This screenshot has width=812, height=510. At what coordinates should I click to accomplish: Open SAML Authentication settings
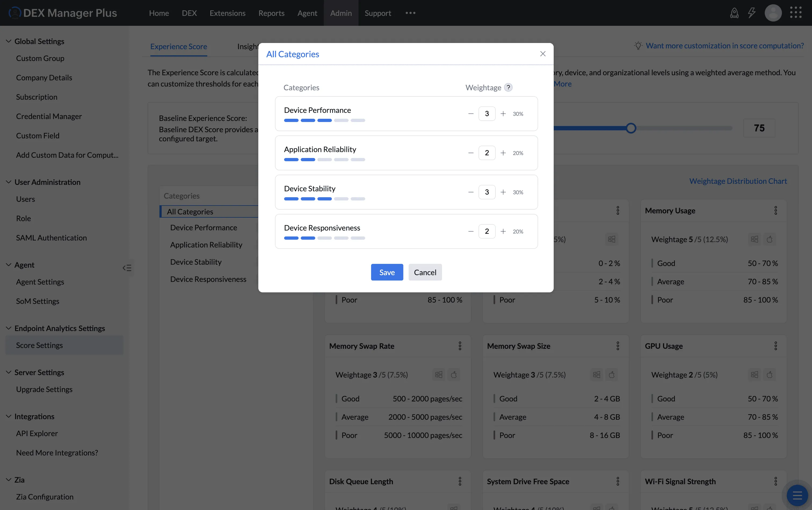coord(51,238)
